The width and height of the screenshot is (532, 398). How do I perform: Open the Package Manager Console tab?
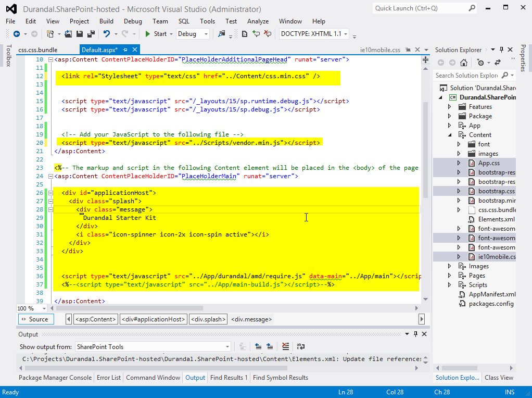pyautogui.click(x=55, y=378)
